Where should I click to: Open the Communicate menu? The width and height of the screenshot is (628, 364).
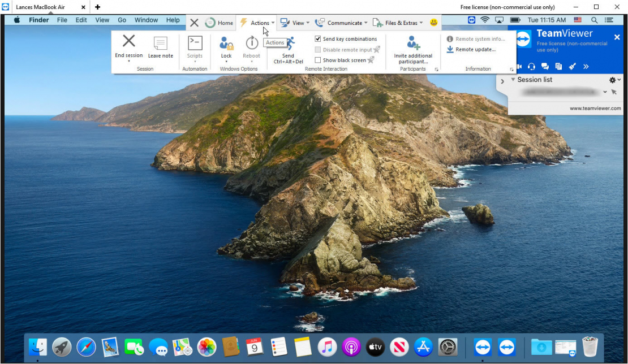[342, 23]
